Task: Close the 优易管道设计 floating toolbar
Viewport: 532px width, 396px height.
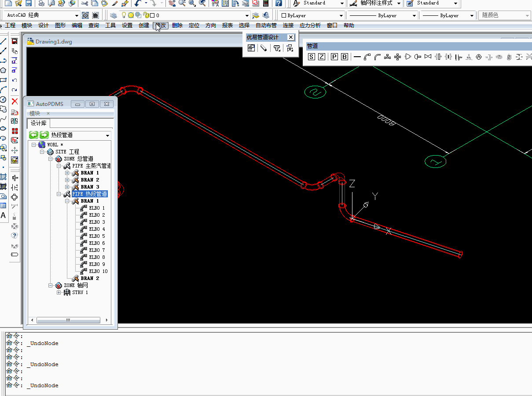Action: point(290,37)
